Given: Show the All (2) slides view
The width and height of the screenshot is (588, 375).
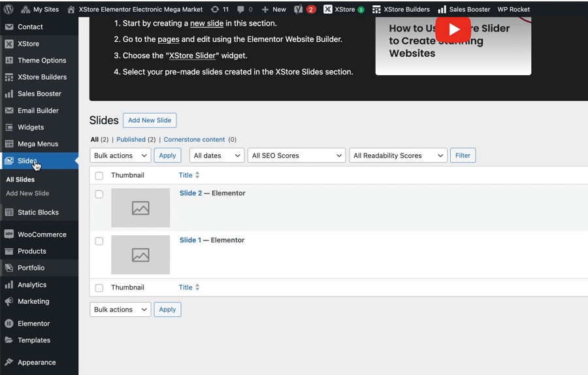Looking at the screenshot, I should click(99, 140).
